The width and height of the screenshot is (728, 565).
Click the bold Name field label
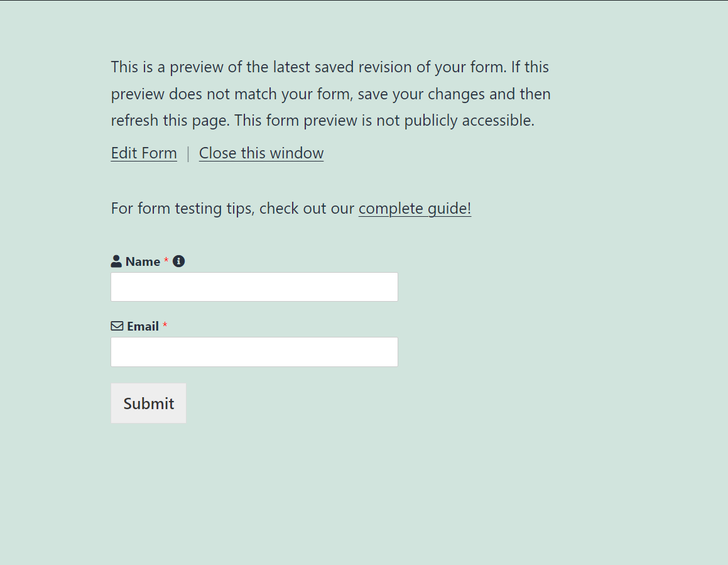click(x=143, y=261)
